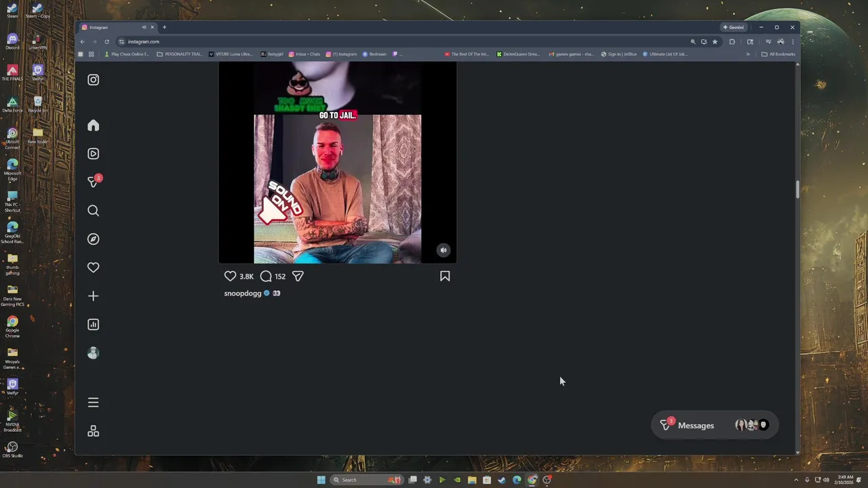Open direct messages in the sidebar
This screenshot has height=488, width=868.
94,182
